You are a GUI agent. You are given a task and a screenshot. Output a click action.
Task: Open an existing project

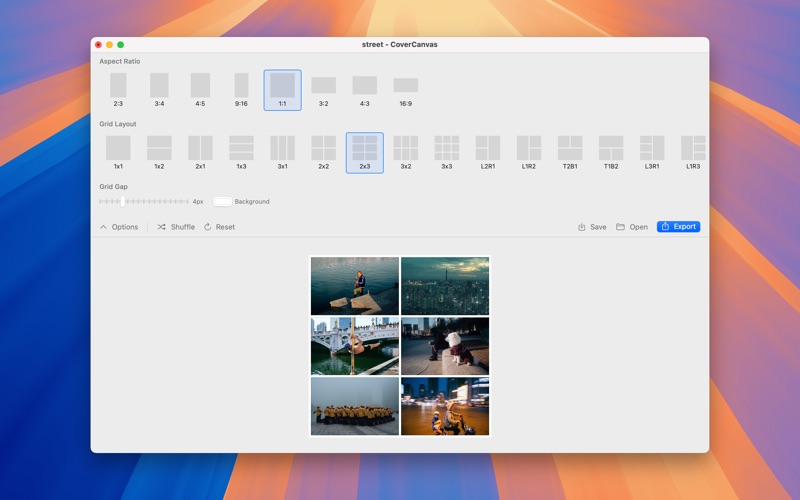tap(632, 227)
